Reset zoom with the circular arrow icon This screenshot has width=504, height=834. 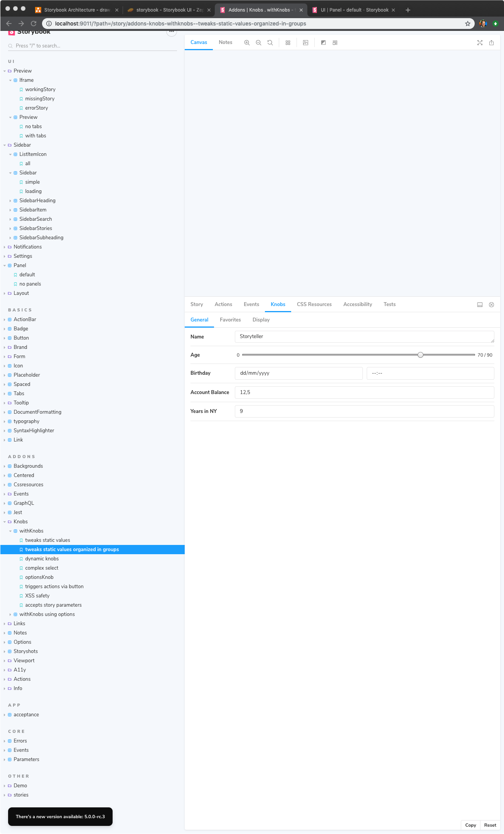270,42
